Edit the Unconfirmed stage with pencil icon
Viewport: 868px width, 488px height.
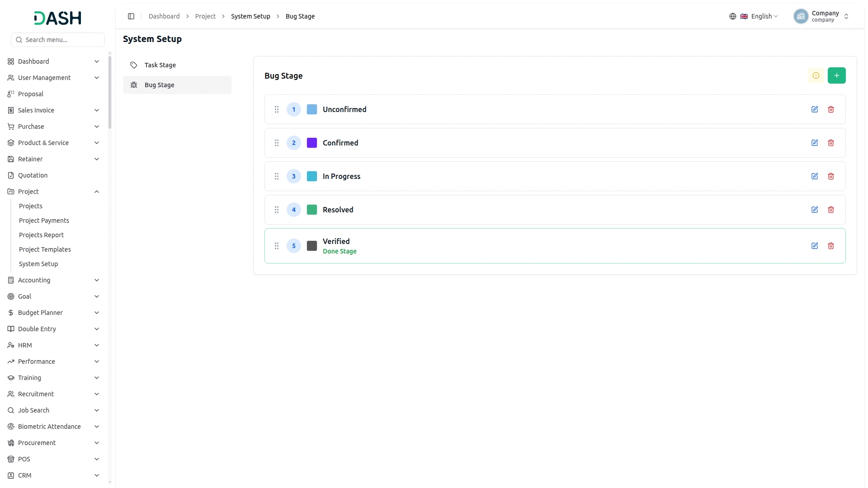(x=814, y=109)
